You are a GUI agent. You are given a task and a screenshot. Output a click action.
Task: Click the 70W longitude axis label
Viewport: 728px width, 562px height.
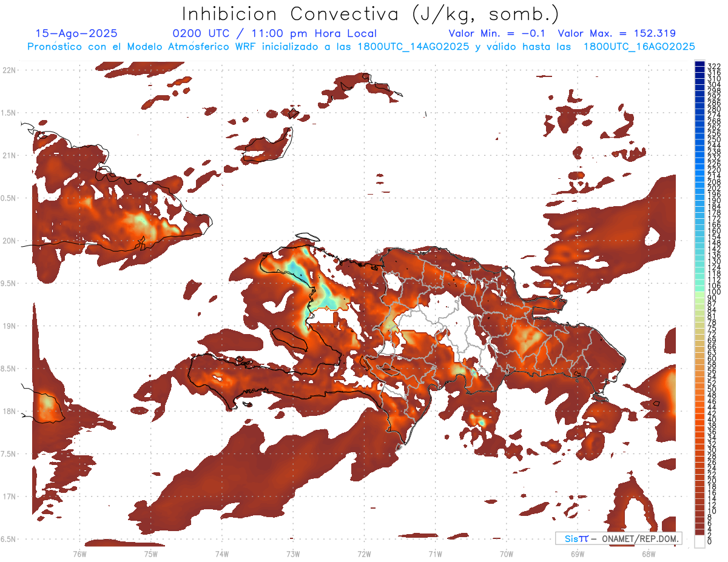coord(506,554)
